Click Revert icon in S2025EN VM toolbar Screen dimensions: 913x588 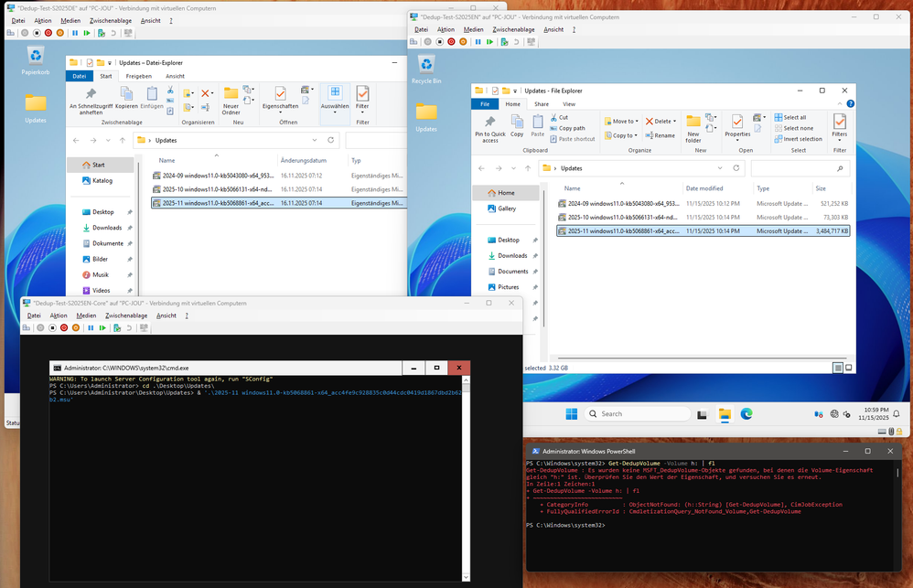pos(516,42)
